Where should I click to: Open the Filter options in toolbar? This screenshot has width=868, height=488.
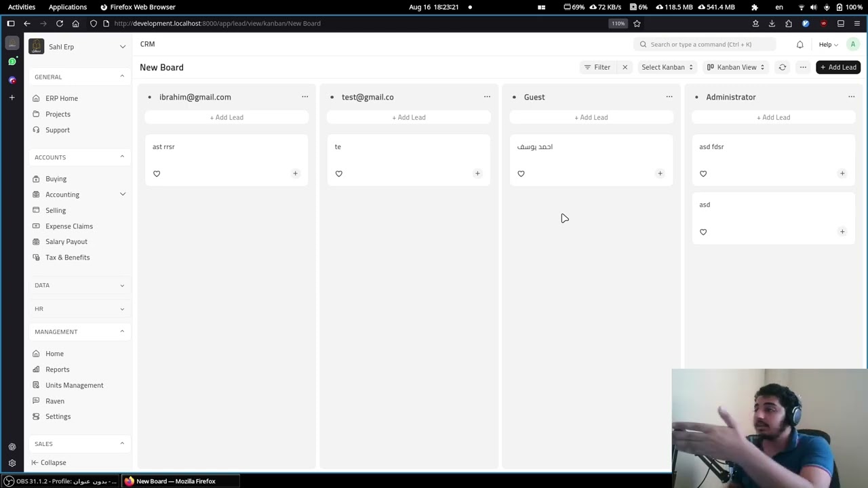click(x=597, y=67)
